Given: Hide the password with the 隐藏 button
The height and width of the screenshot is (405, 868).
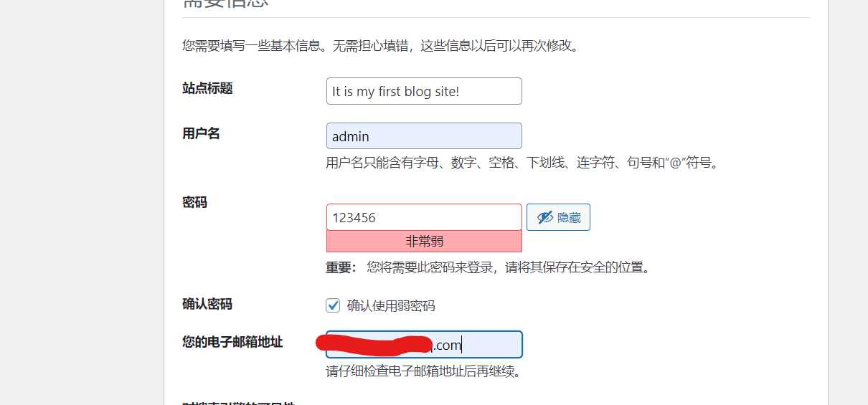Looking at the screenshot, I should pos(558,217).
